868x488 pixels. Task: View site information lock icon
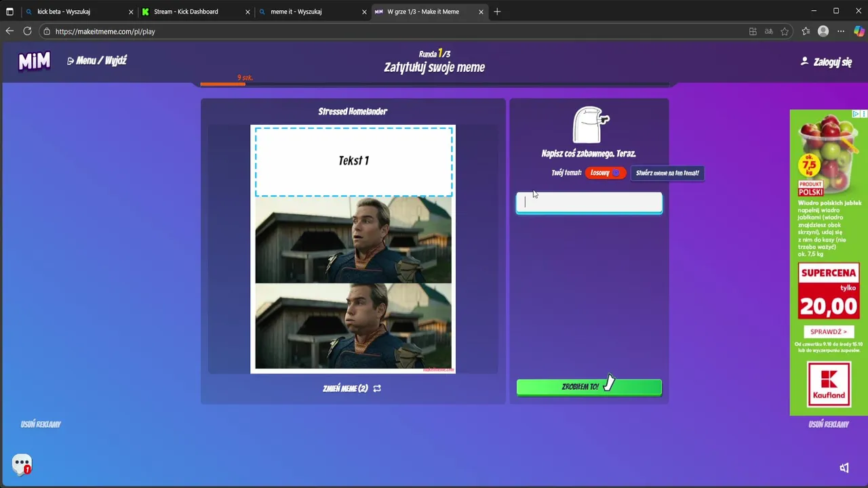click(x=46, y=31)
